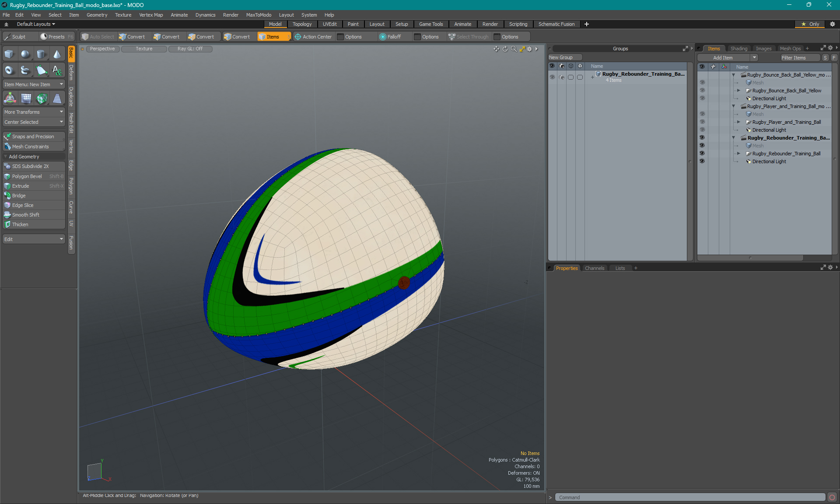Activate the Taper grid tool
The height and width of the screenshot is (504, 840).
(57, 98)
